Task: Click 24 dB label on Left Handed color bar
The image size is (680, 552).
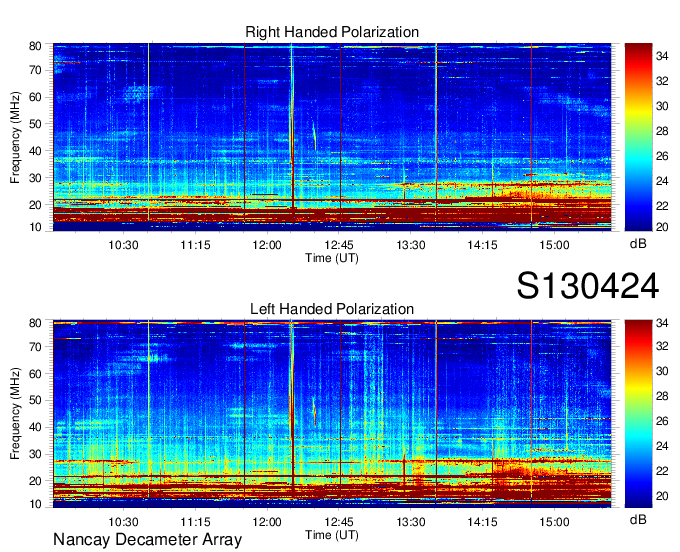Action: pos(662,446)
